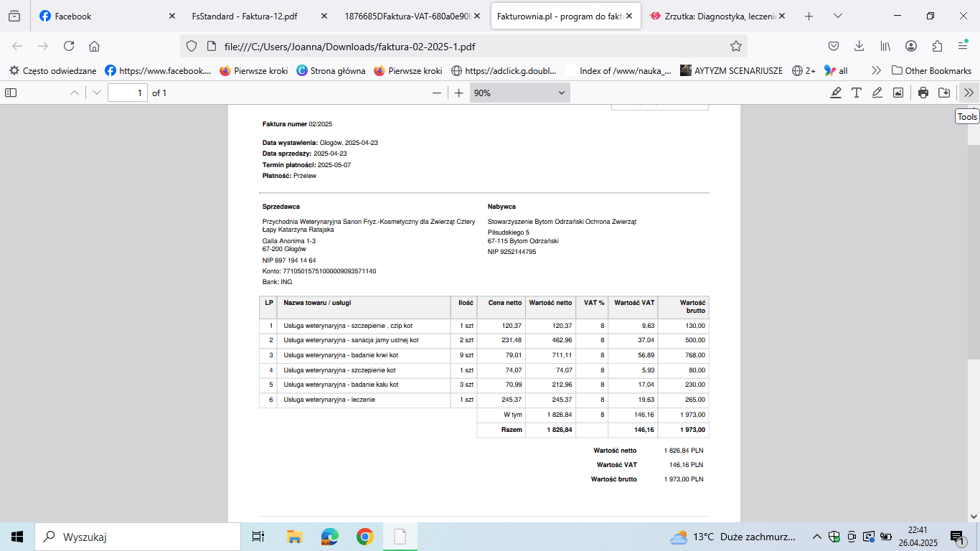Open a new browser tab
980x551 pixels.
tap(809, 16)
